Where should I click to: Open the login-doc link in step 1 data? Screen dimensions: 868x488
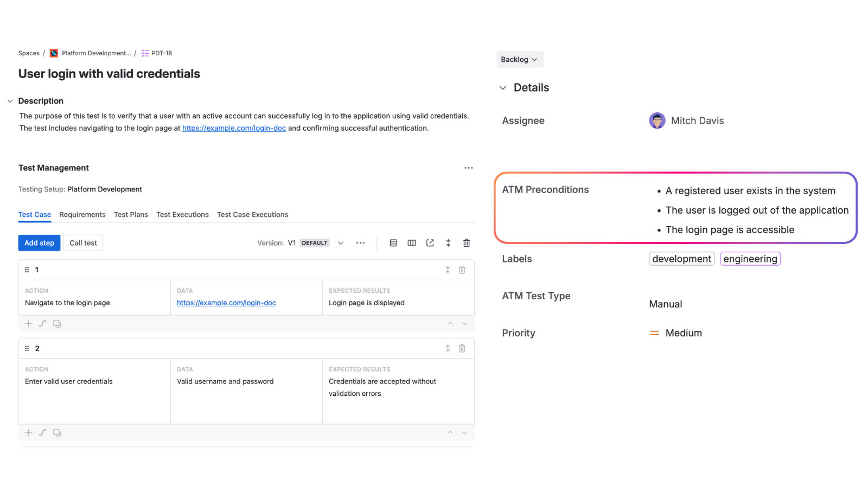(226, 303)
